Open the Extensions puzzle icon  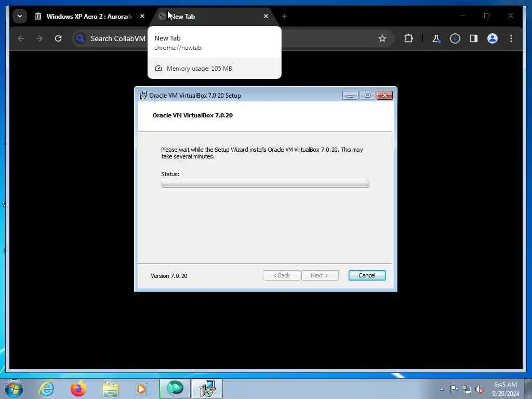[x=408, y=38]
